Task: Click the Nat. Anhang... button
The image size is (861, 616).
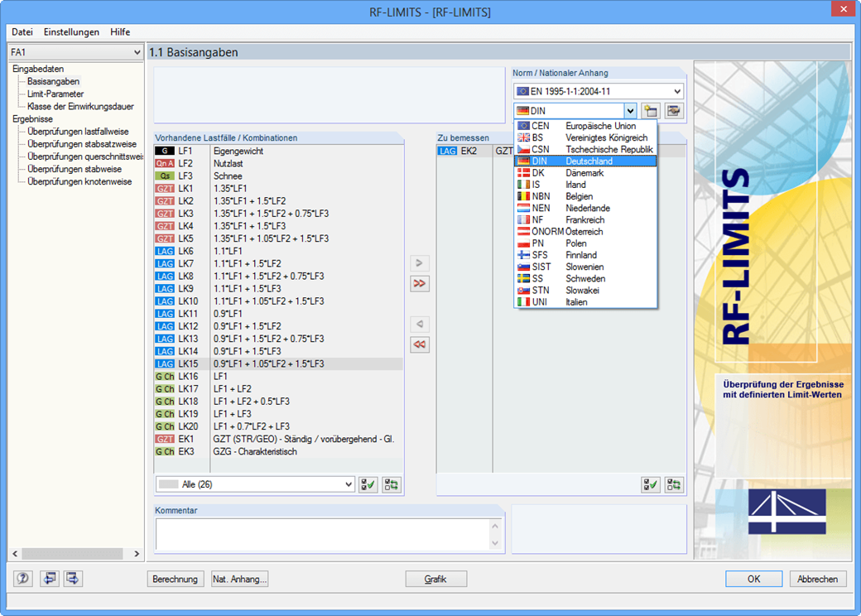Action: pos(239,579)
